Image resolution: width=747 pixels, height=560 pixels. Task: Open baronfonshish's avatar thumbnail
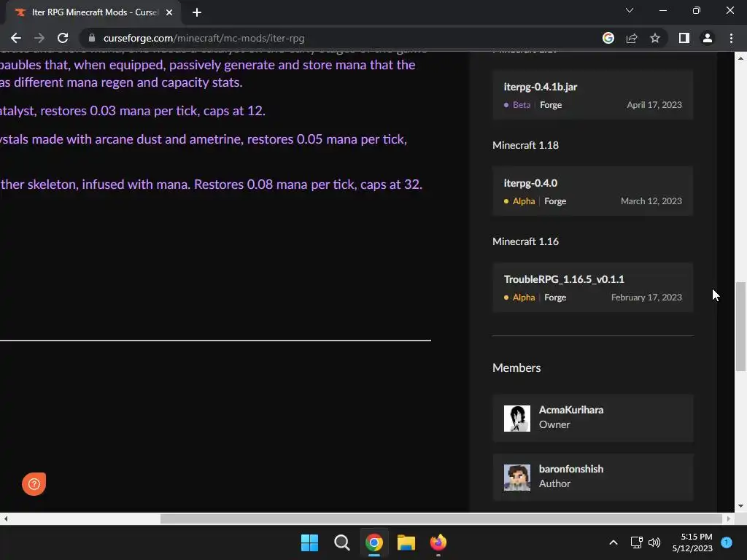click(517, 477)
